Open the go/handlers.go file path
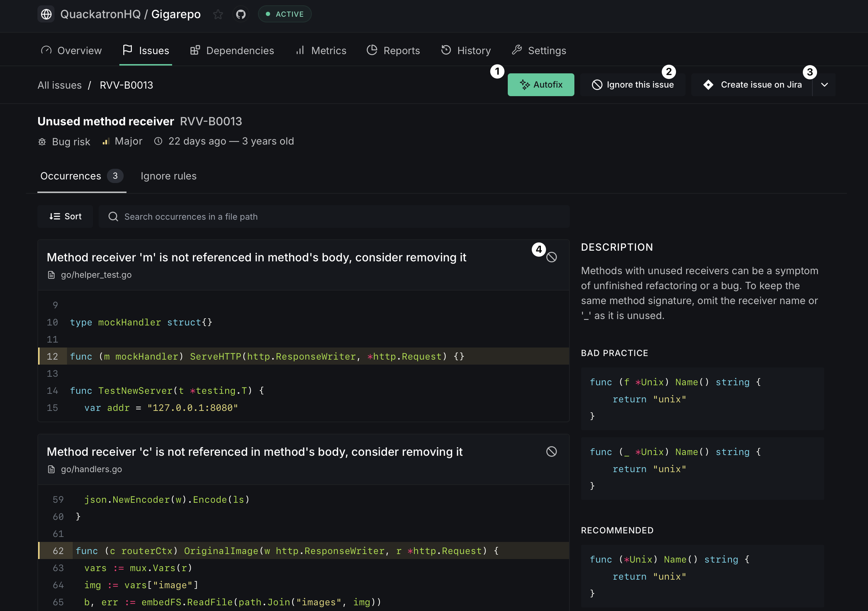This screenshot has width=868, height=611. (91, 469)
